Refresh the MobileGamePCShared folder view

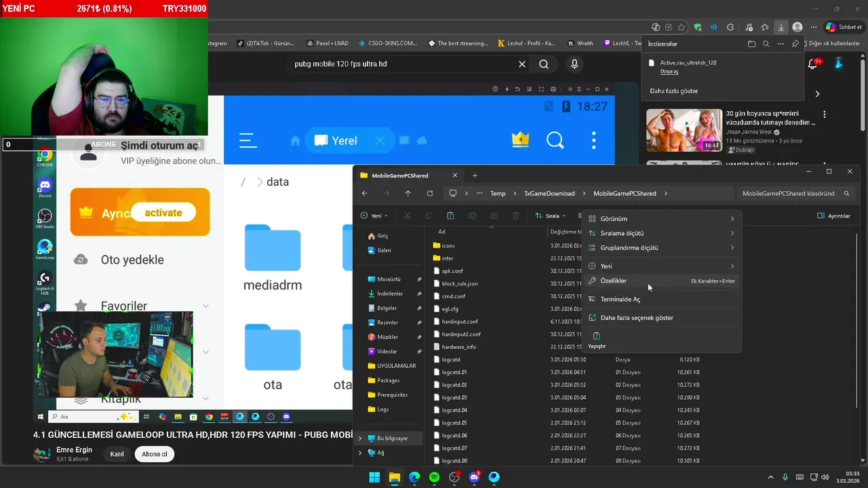coord(429,193)
